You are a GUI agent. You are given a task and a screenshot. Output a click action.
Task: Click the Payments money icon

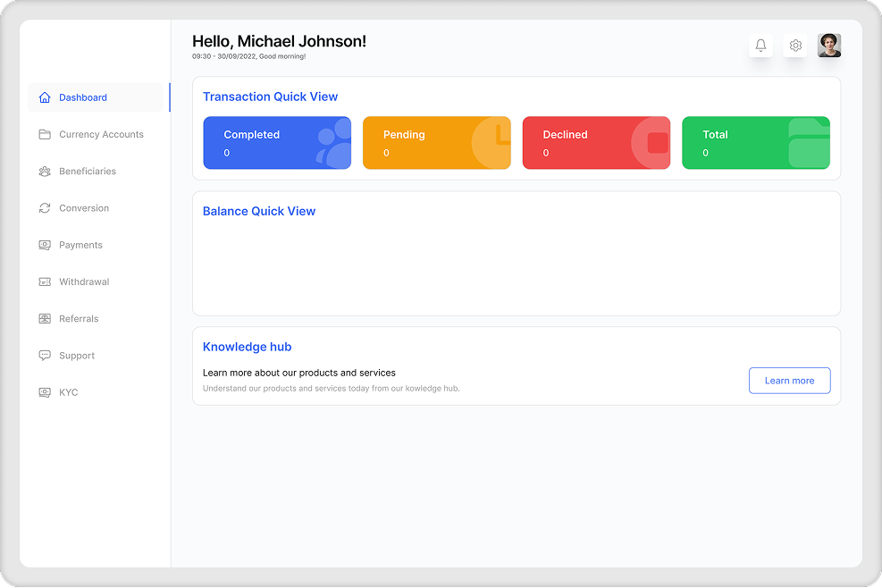pos(45,245)
